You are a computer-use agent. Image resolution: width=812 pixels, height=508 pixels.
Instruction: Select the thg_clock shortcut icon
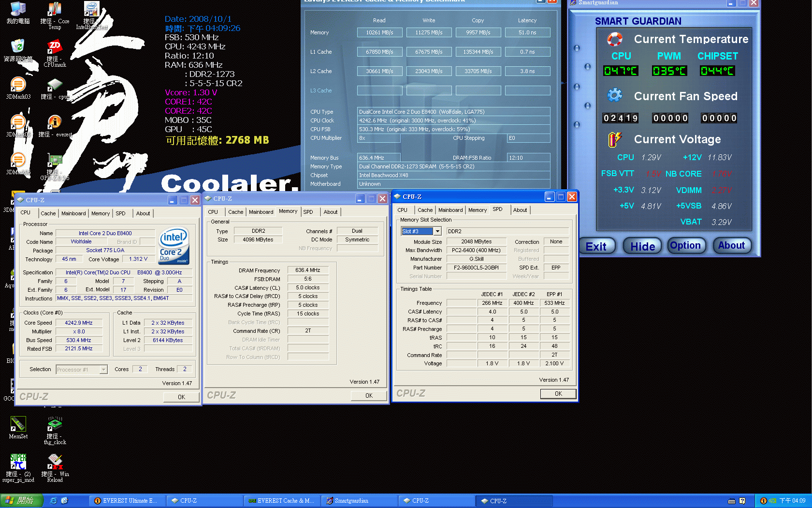click(55, 431)
